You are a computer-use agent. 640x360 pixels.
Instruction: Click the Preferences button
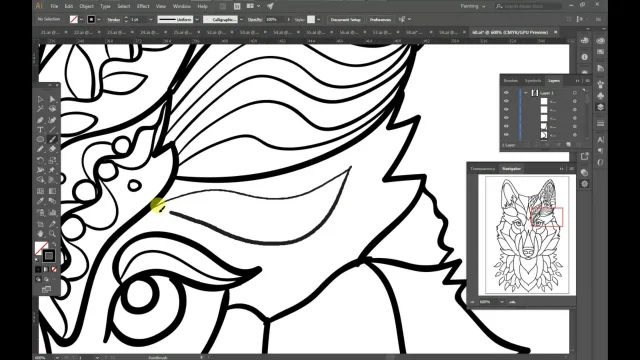point(380,19)
